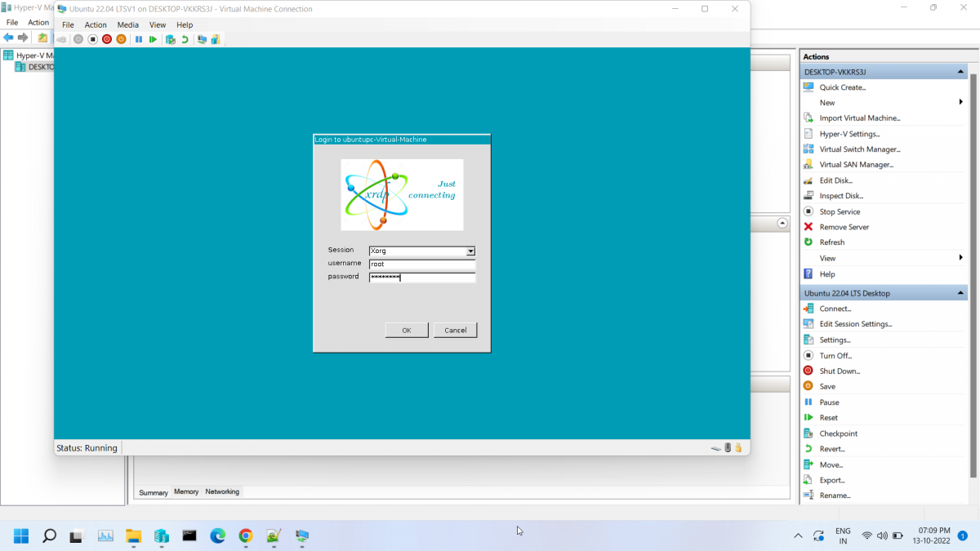Click the Checkpoint icon in VM toolbar
Image resolution: width=980 pixels, height=551 pixels.
coord(170,39)
